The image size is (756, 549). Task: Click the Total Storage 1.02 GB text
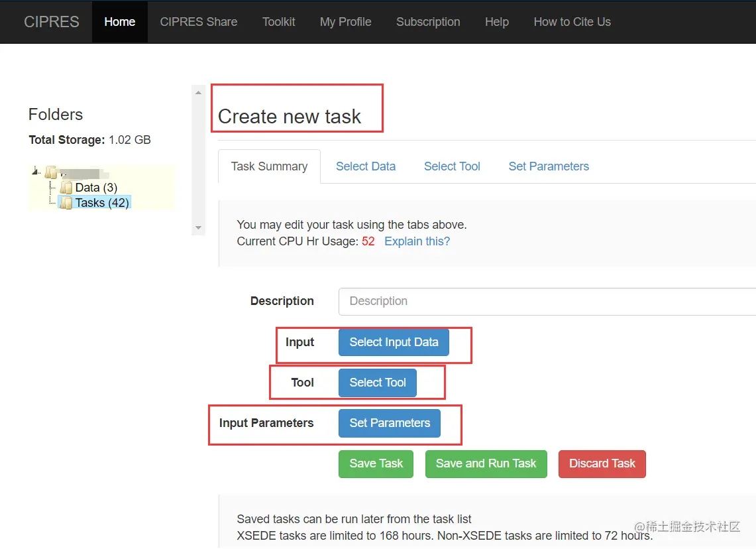(89, 140)
